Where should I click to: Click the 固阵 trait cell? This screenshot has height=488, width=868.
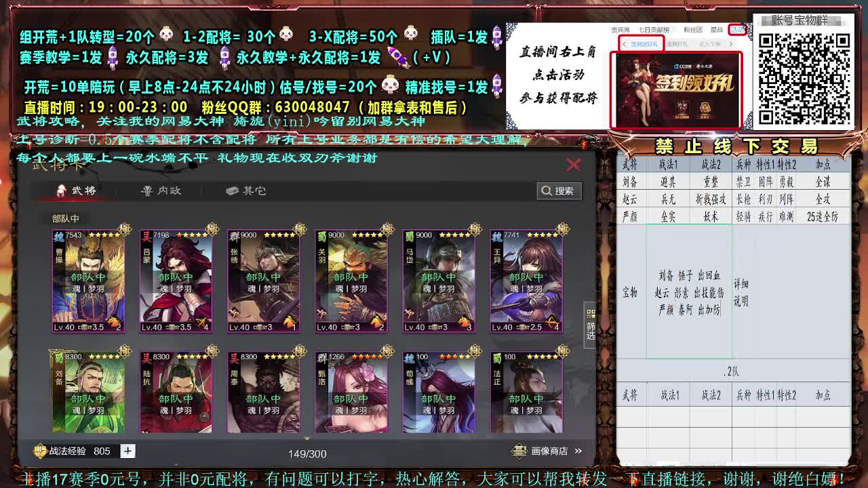click(766, 182)
